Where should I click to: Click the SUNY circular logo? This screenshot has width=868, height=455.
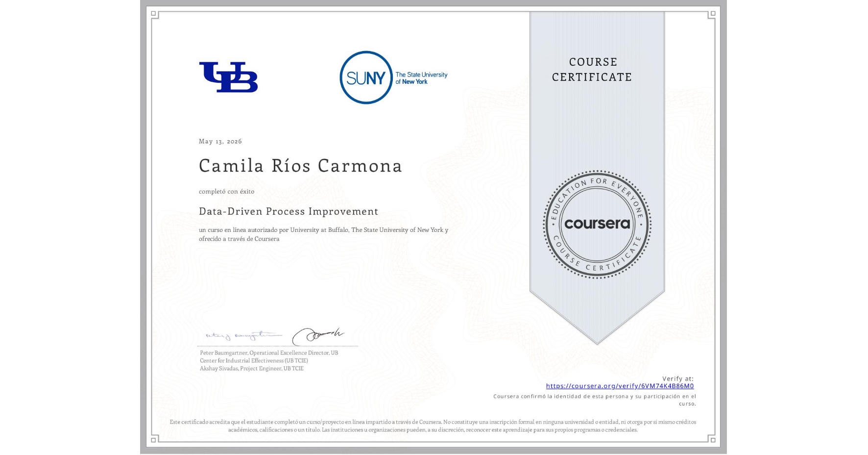point(366,77)
